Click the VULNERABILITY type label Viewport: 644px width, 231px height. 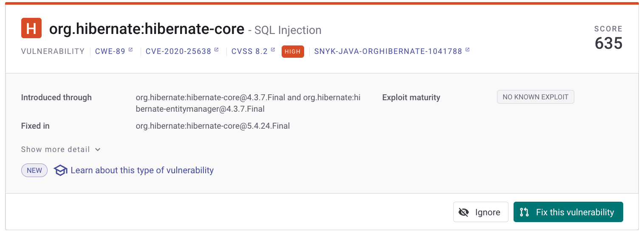point(53,51)
